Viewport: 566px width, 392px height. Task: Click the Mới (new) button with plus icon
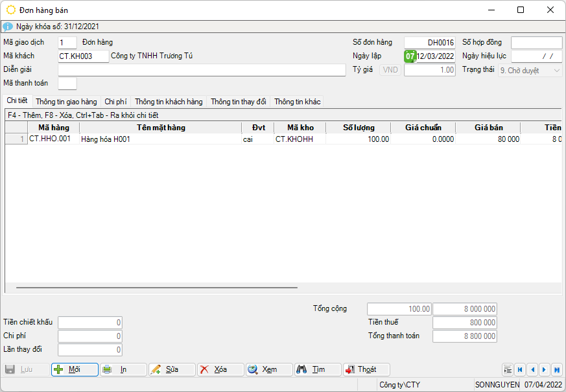coord(75,369)
